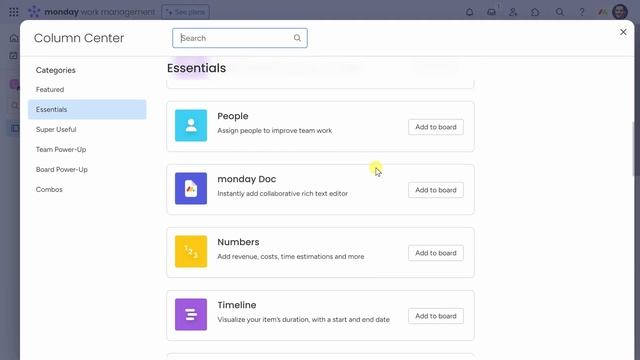Click the dialog vertical scrollbar
Screen dimensions: 640x360
634,149
